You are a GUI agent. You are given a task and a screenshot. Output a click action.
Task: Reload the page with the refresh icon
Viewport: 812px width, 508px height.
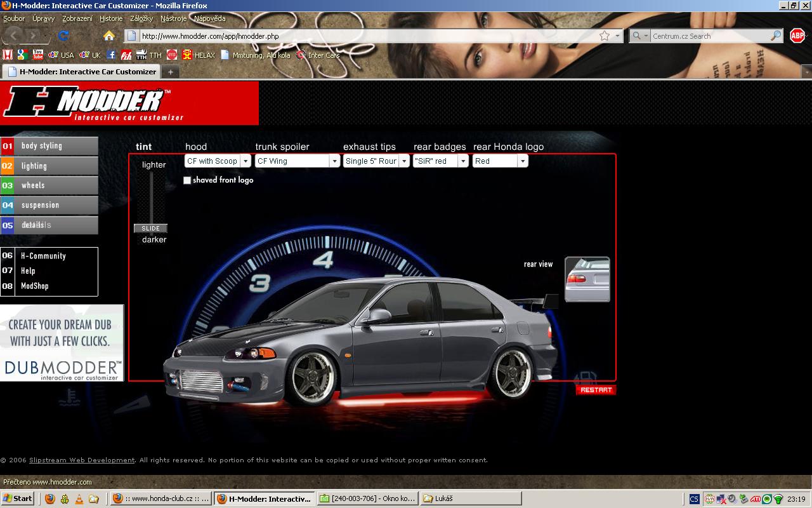[63, 36]
